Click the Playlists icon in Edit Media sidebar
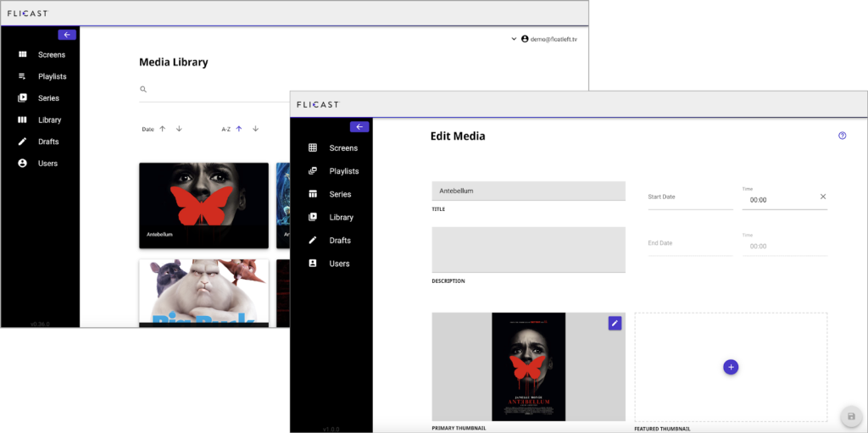 [x=313, y=171]
